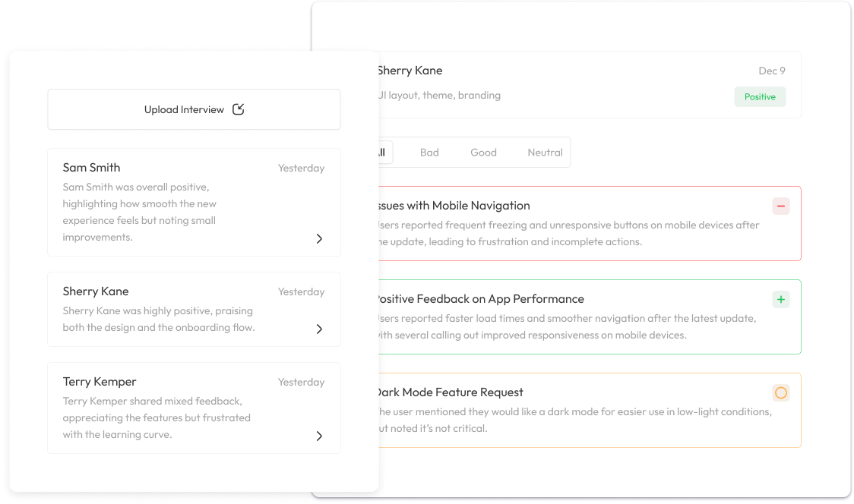Viewport: 854px width, 504px height.
Task: Open the Dark Mode Feature Request card
Action: coord(585,408)
